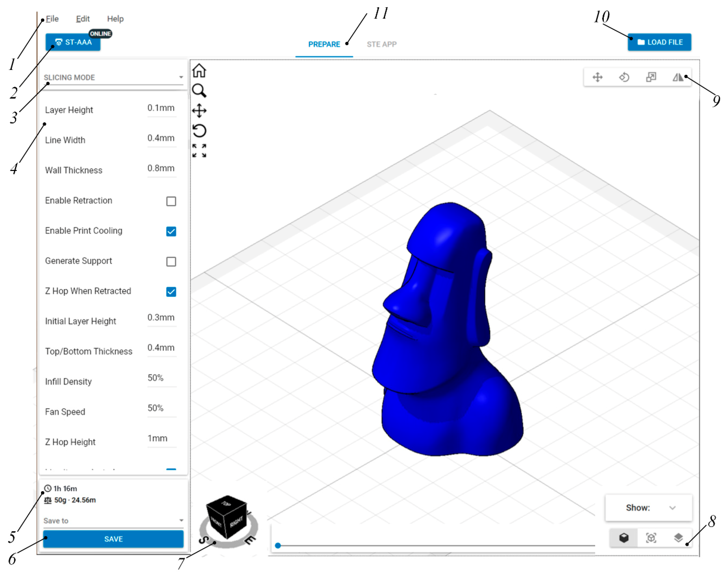Select the pan view arrows tool
Screen dimensions: 728x578
tap(199, 110)
